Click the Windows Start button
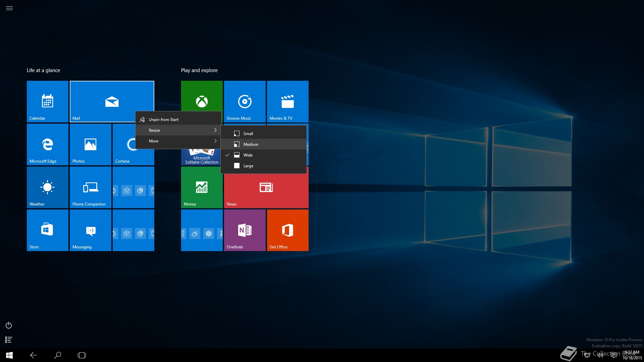The height and width of the screenshot is (362, 644). click(9, 355)
